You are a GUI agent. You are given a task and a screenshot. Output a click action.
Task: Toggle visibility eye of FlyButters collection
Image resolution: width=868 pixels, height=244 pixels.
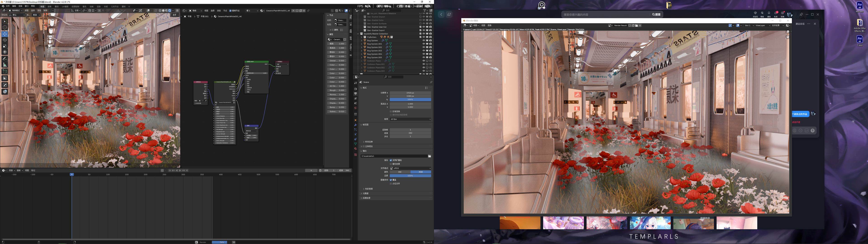pos(424,37)
